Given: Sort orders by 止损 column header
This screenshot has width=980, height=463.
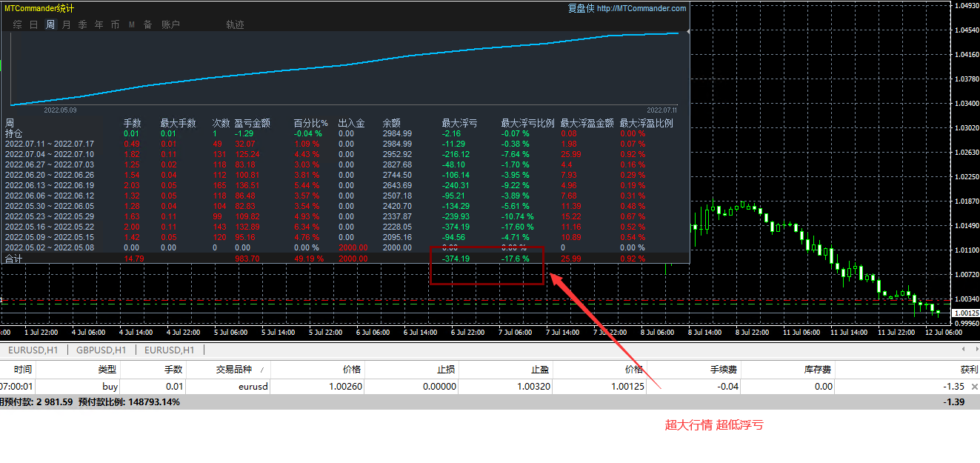Looking at the screenshot, I should (446, 369).
